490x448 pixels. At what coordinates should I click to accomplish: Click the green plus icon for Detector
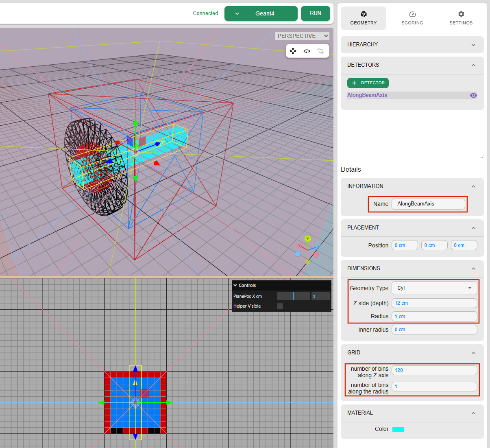click(x=354, y=83)
